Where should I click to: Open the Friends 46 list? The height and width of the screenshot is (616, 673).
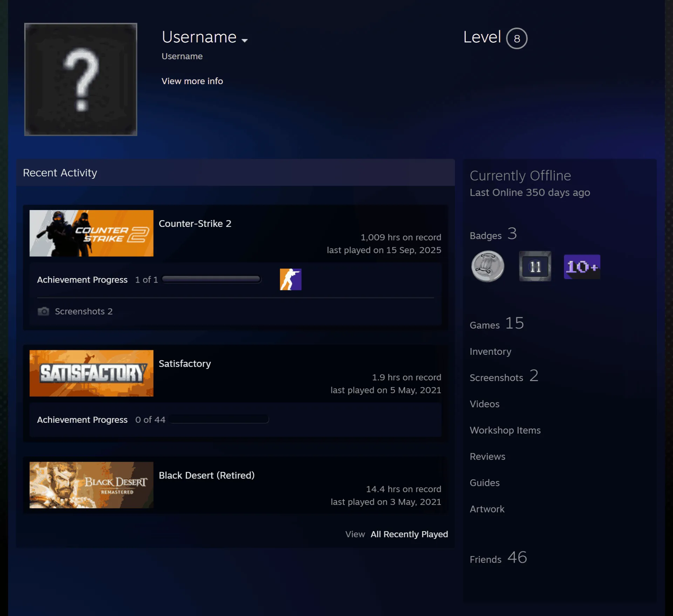click(x=498, y=557)
